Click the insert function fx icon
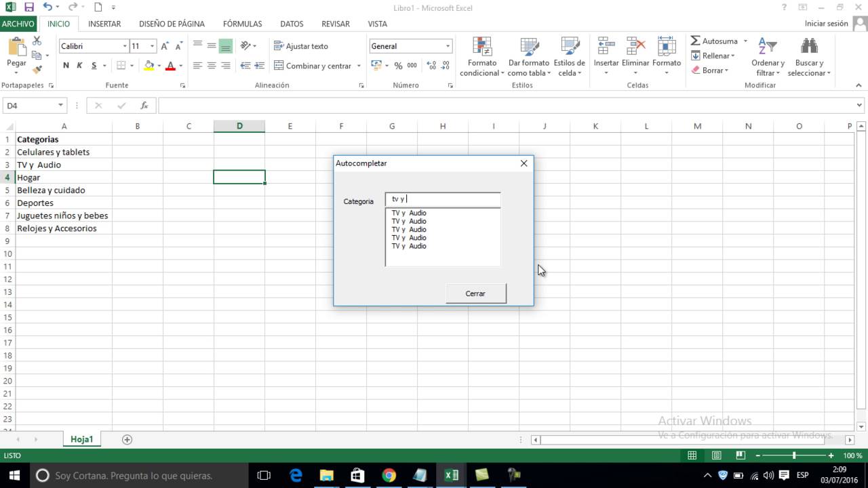Image resolution: width=868 pixels, height=488 pixels. tap(144, 106)
